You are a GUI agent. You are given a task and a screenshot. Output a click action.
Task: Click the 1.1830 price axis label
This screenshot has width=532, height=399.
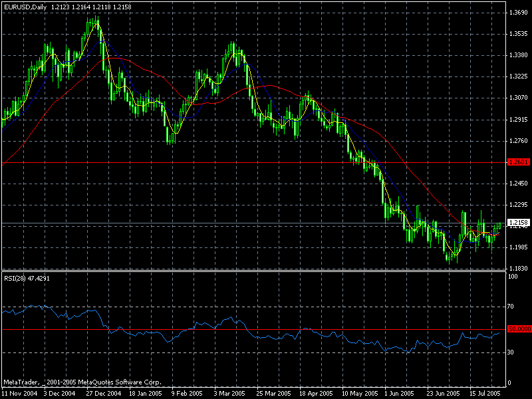(519, 268)
